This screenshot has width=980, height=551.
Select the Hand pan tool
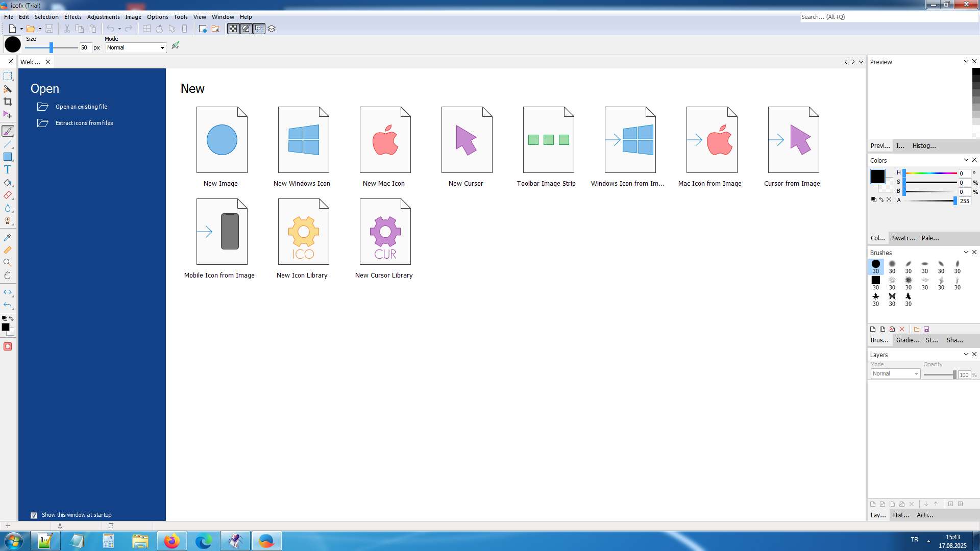point(8,275)
